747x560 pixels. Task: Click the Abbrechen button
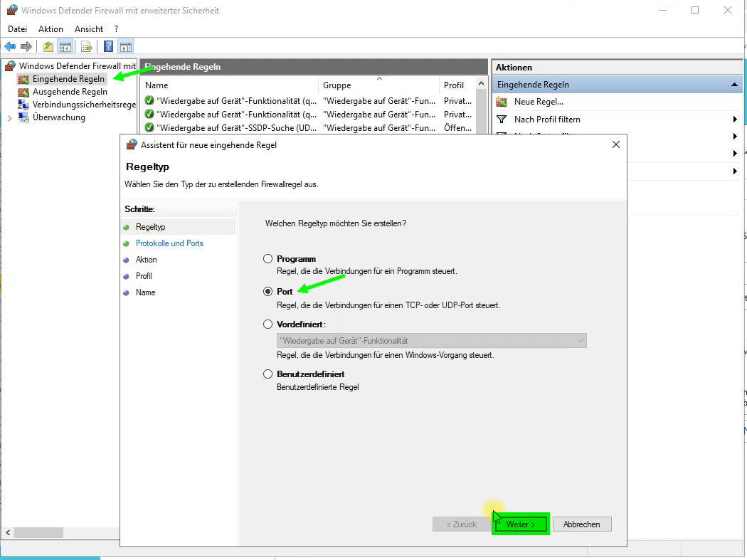(582, 524)
